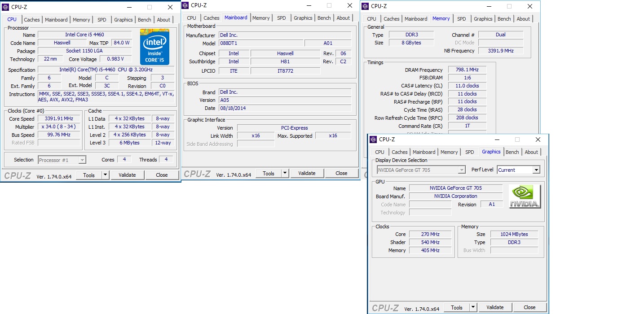Viewport: 644px width, 314px height.
Task: Click Tools button in Graphics window
Action: coord(457,307)
